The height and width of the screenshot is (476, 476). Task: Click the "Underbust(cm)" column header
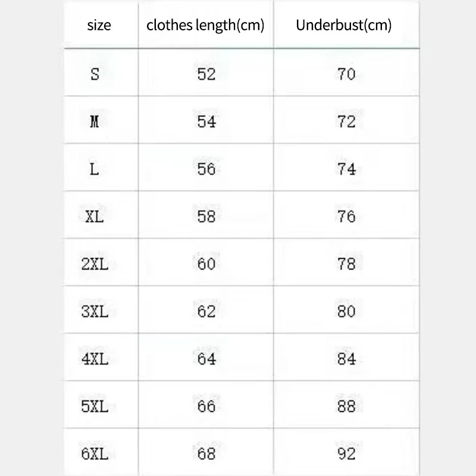[344, 26]
